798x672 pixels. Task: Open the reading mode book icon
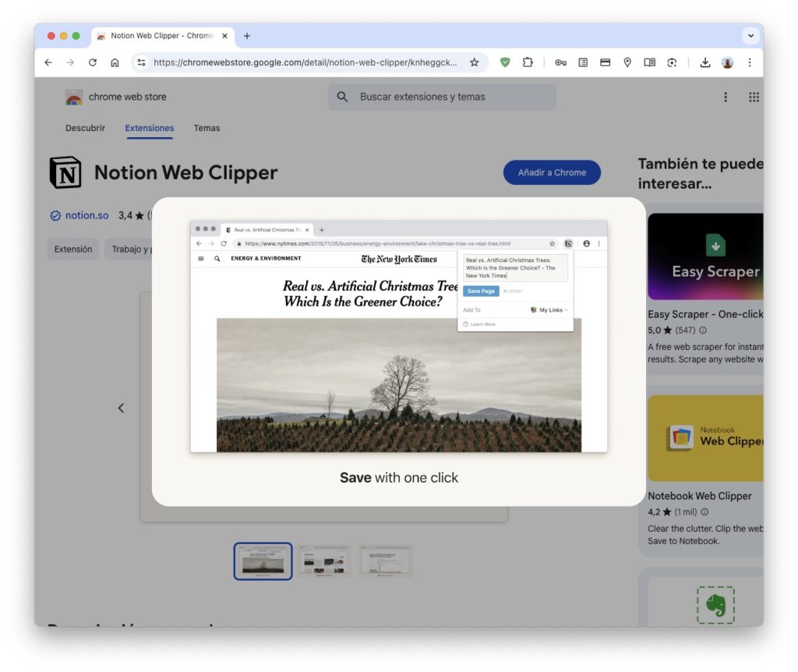click(x=649, y=62)
